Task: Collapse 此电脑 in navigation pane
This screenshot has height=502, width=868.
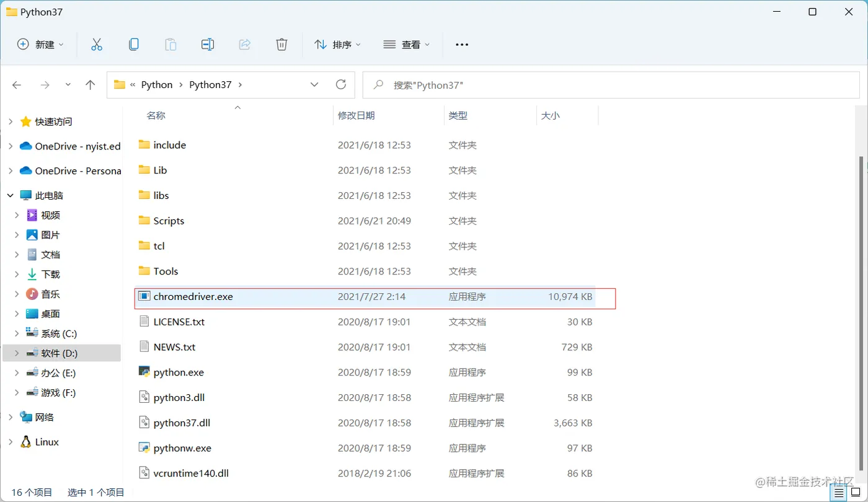Action: coord(10,195)
